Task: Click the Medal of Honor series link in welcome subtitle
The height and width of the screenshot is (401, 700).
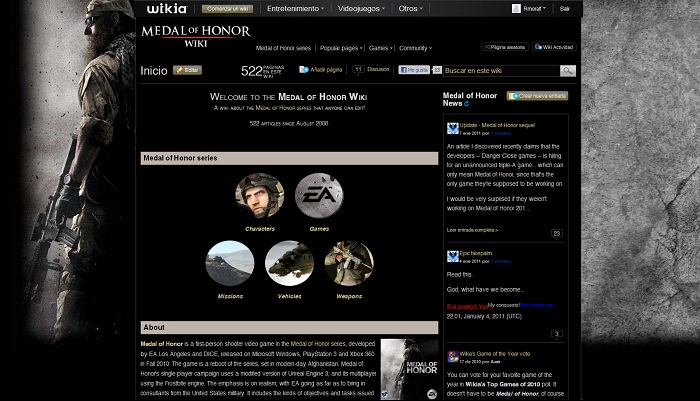Action: click(283, 108)
